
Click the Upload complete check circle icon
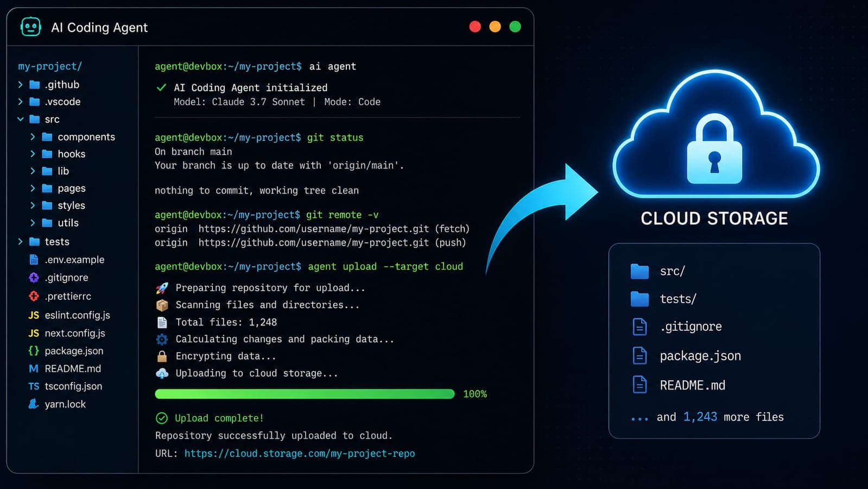click(x=162, y=418)
